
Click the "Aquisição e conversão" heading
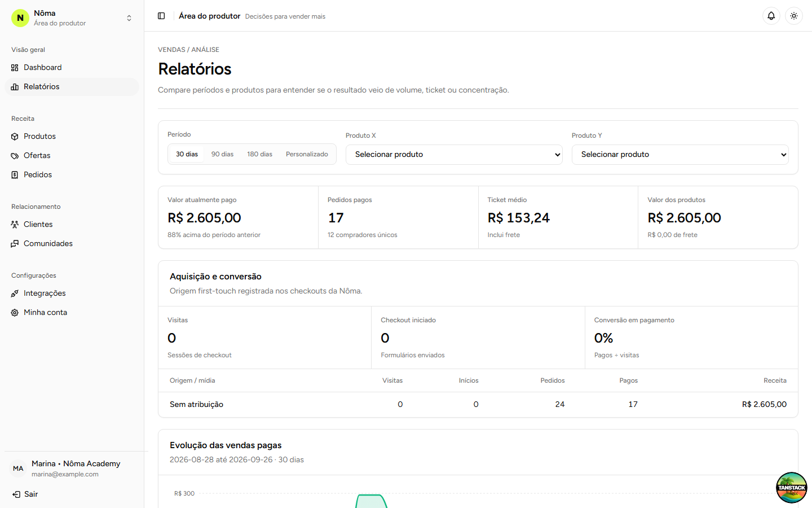pos(215,277)
